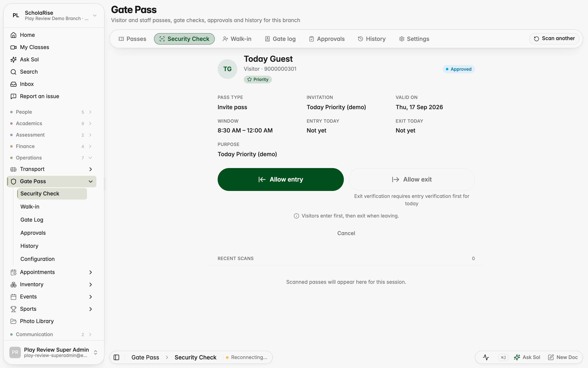Expand the Communication section
The image size is (588, 368).
pos(52,334)
